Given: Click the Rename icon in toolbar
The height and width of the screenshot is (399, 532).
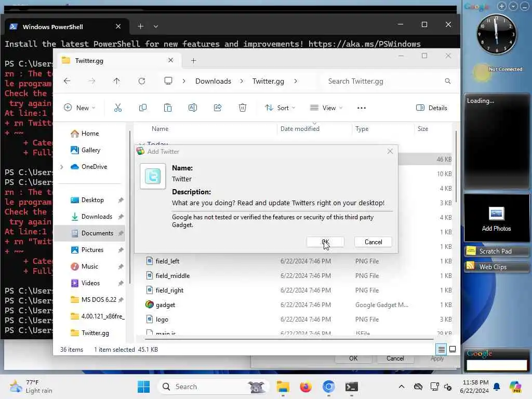Looking at the screenshot, I should tap(193, 108).
